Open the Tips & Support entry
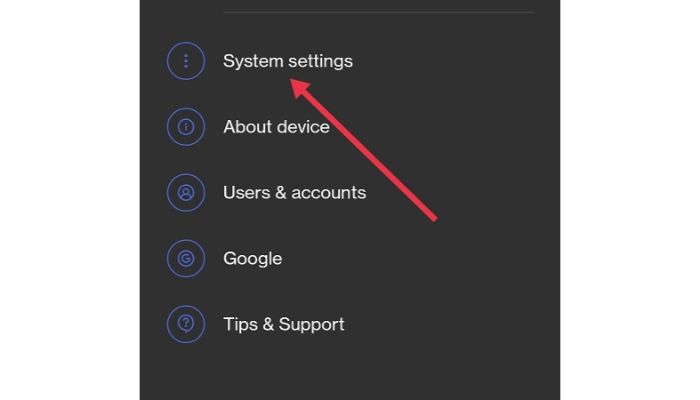700x400 pixels. coord(350,324)
